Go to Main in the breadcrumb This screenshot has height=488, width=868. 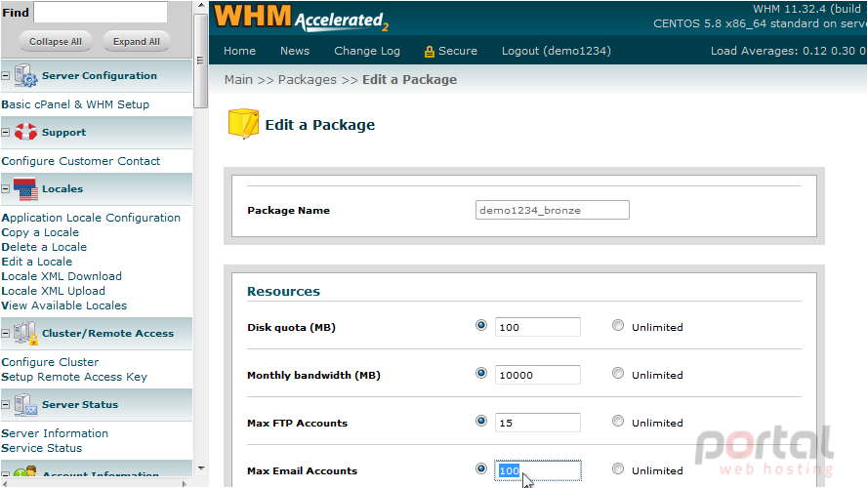coord(238,80)
